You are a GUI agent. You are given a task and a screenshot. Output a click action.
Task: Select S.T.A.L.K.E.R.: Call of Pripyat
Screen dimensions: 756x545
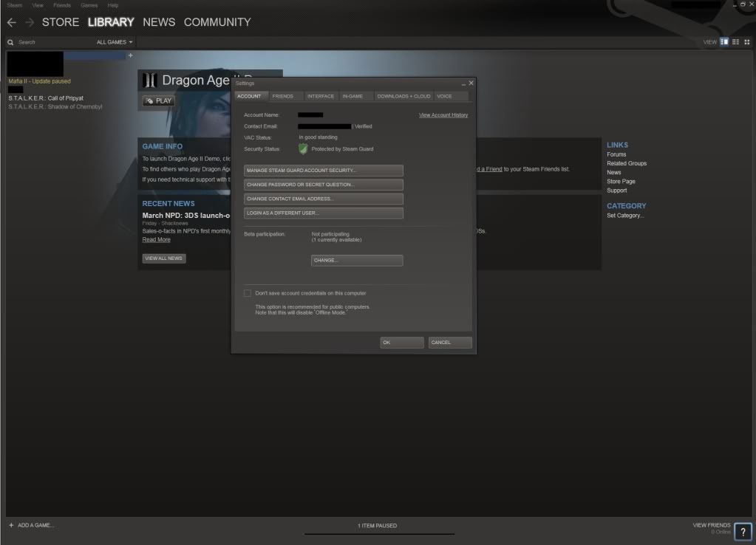[46, 98]
